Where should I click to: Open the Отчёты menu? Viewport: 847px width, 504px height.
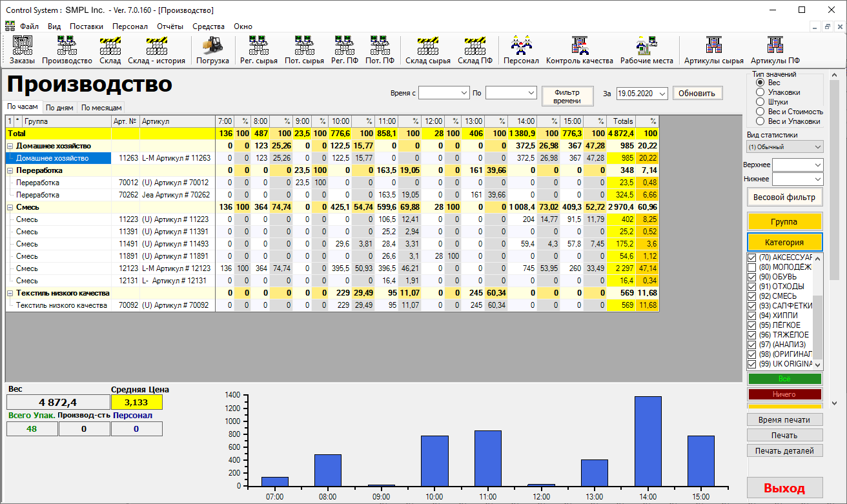[170, 26]
